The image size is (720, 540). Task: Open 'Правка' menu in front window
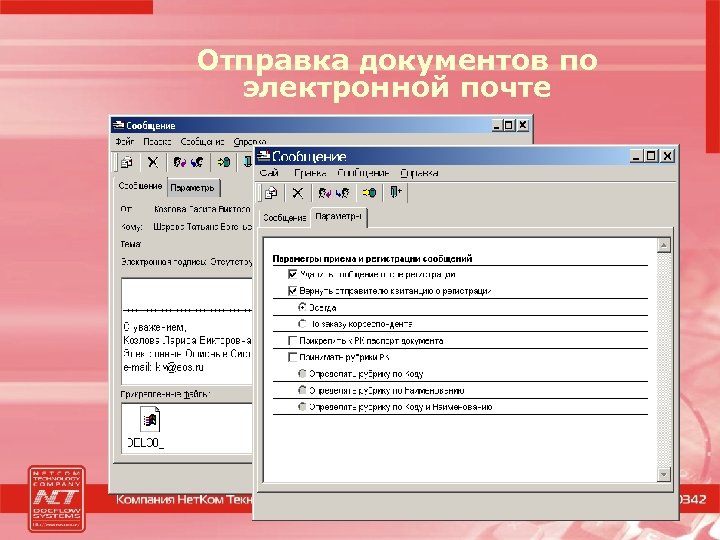coord(310,173)
